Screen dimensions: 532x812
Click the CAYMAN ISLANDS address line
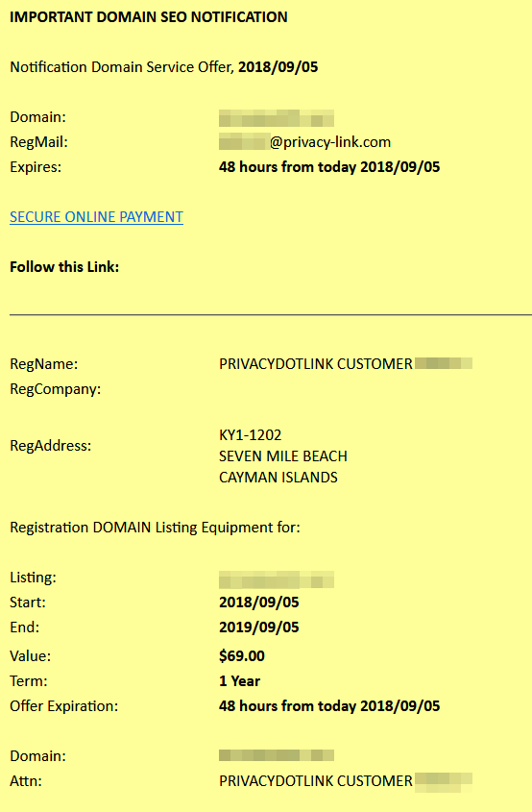tap(278, 478)
